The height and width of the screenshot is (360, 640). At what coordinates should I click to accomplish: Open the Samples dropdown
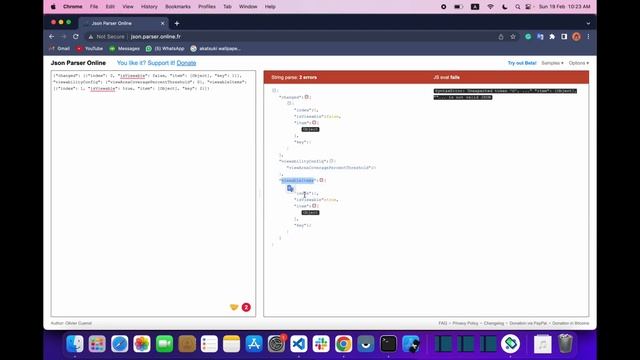click(x=552, y=63)
